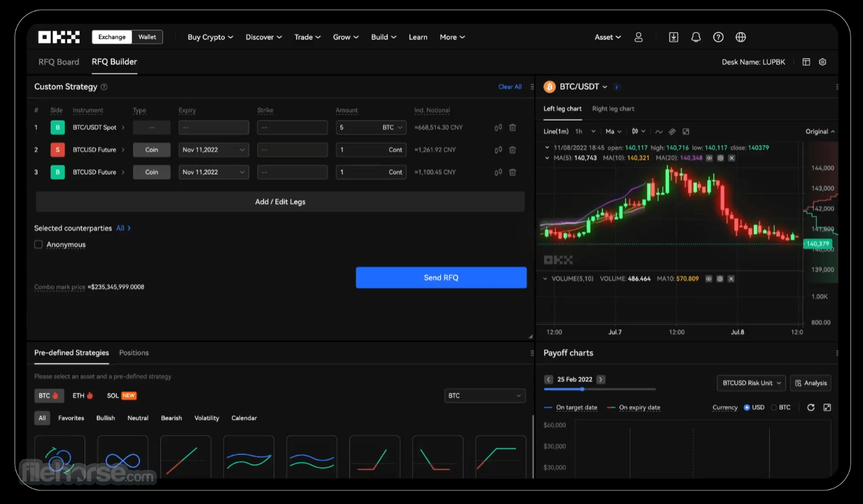The image size is (863, 504).
Task: Filter strategies by Bullish
Action: pyautogui.click(x=106, y=418)
